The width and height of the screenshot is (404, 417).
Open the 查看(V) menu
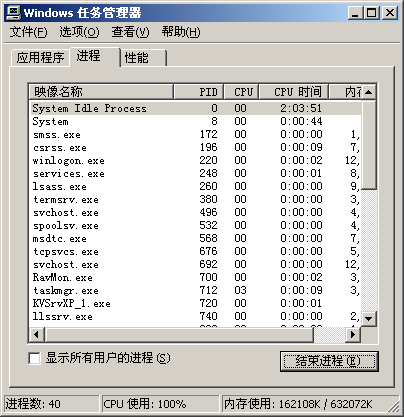(x=130, y=32)
